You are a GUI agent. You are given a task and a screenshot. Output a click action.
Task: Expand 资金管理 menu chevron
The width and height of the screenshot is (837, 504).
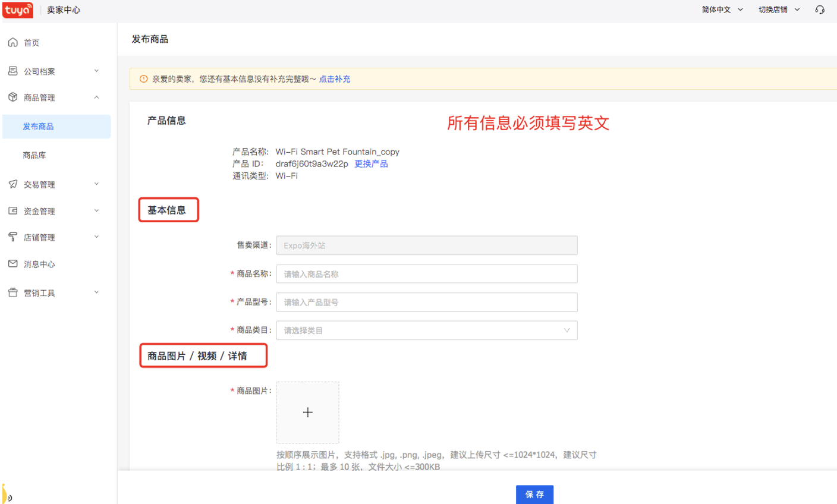(x=96, y=210)
